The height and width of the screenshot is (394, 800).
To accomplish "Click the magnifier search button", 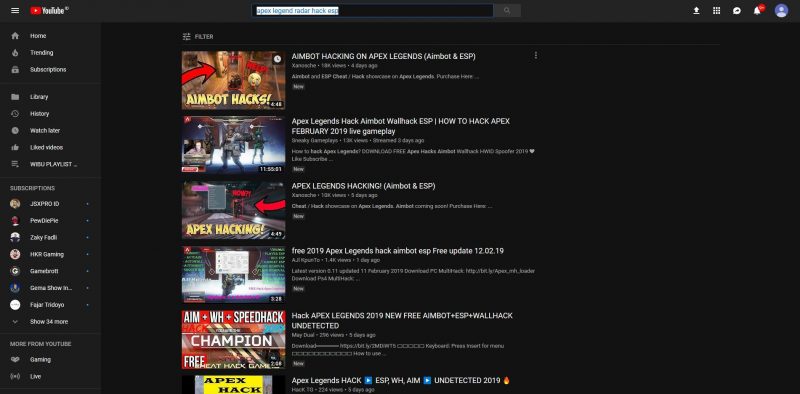I will click(507, 10).
